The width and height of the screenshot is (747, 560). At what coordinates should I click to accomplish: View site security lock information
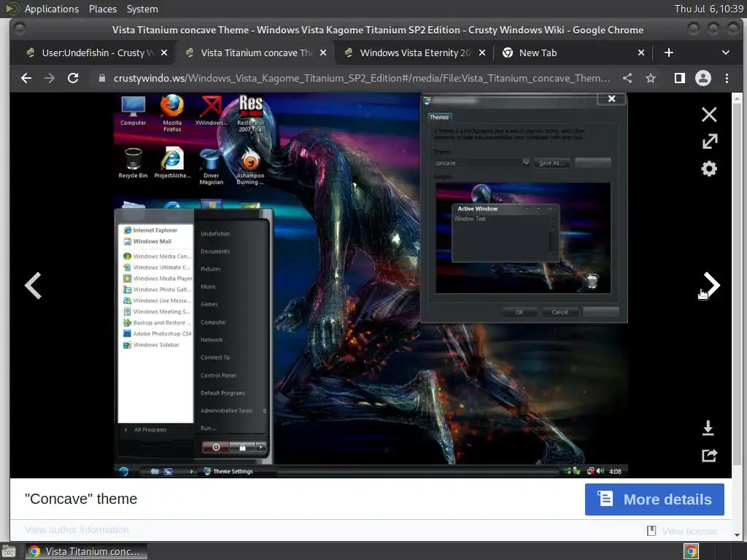[x=101, y=78]
